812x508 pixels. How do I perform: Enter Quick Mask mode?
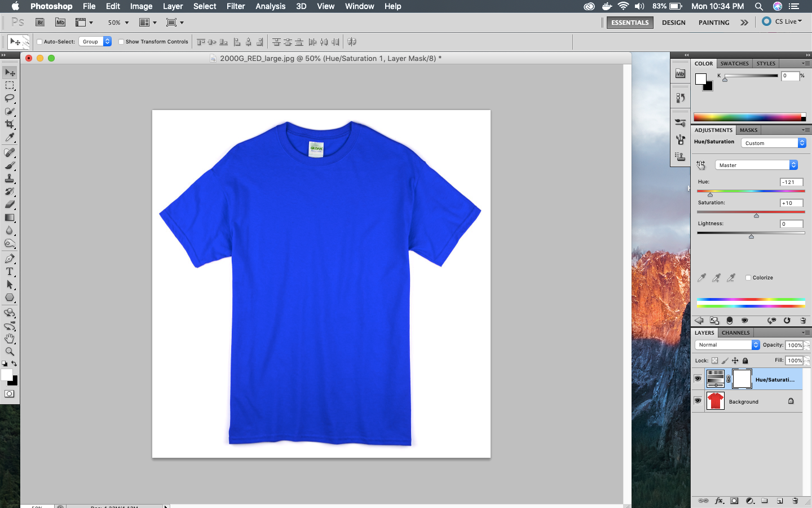(10, 394)
